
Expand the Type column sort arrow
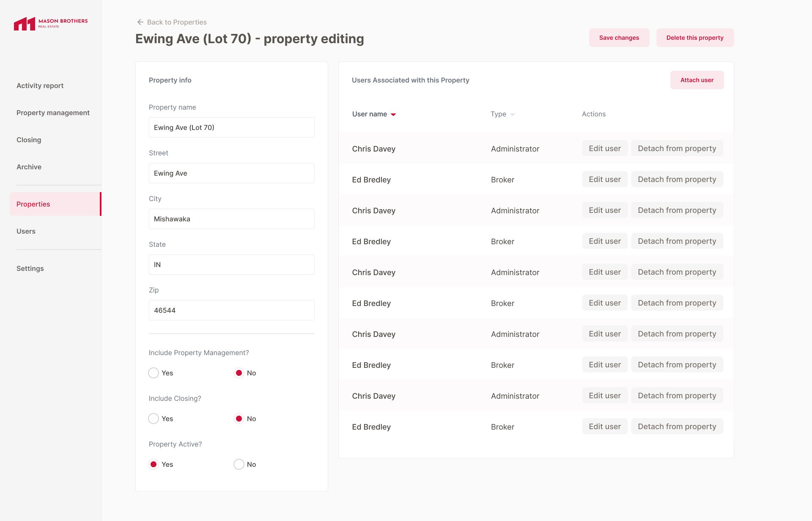513,115
